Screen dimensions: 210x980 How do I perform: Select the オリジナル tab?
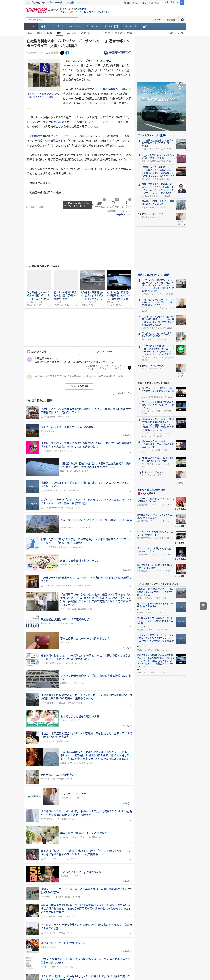click(x=92, y=27)
